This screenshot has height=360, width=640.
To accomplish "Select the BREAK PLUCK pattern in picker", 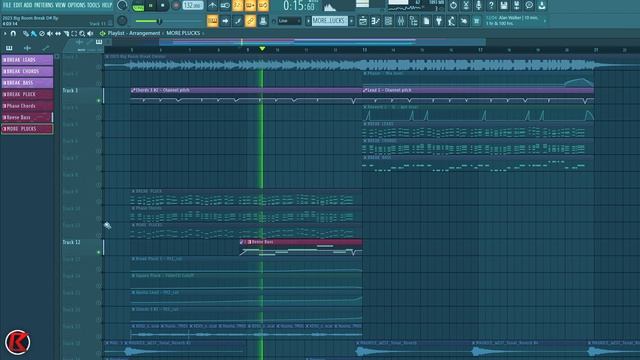I will coord(27,94).
